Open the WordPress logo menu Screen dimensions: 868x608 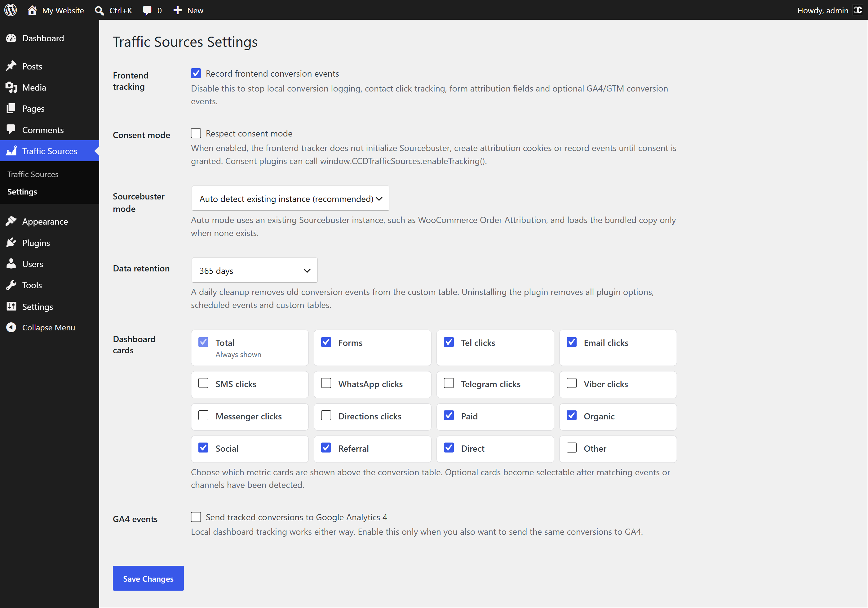point(11,10)
